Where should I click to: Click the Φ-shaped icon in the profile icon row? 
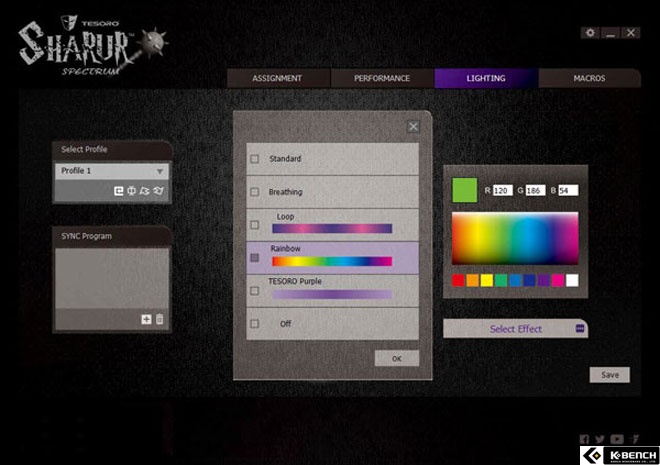click(x=131, y=191)
